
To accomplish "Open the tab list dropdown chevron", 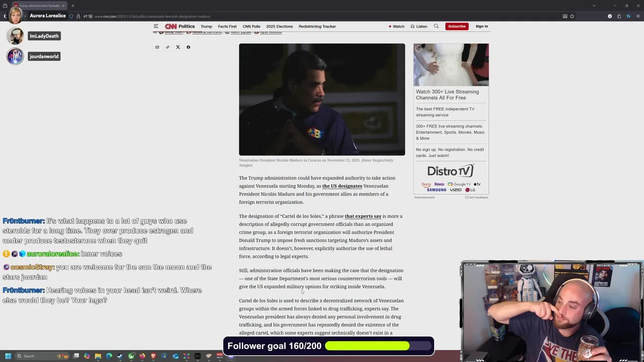I will pos(594,6).
